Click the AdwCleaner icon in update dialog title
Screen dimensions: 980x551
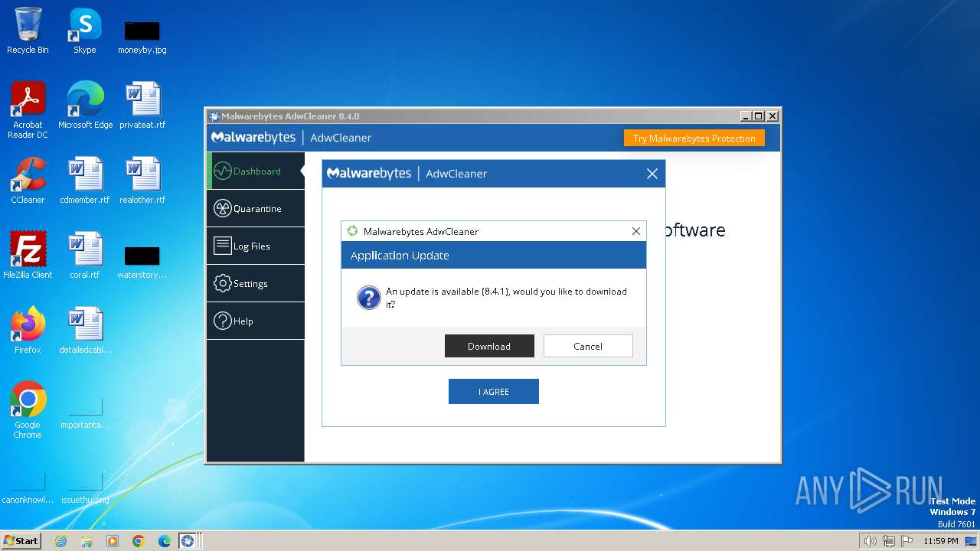352,231
